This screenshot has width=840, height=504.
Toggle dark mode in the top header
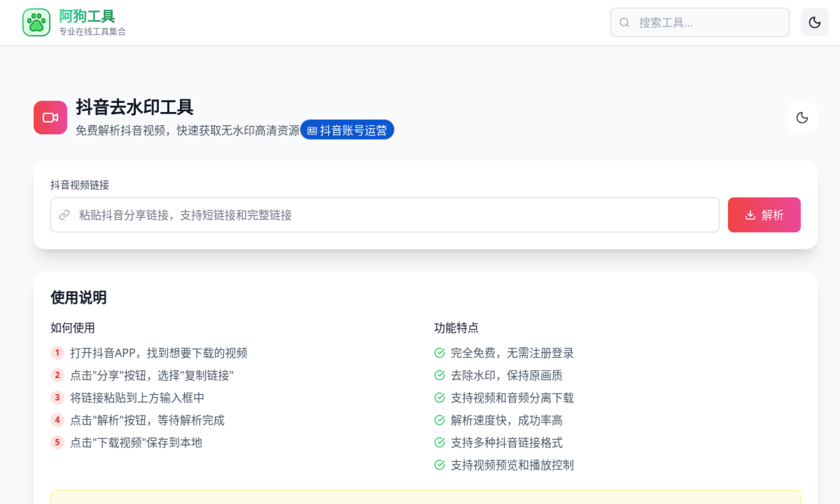pos(814,22)
